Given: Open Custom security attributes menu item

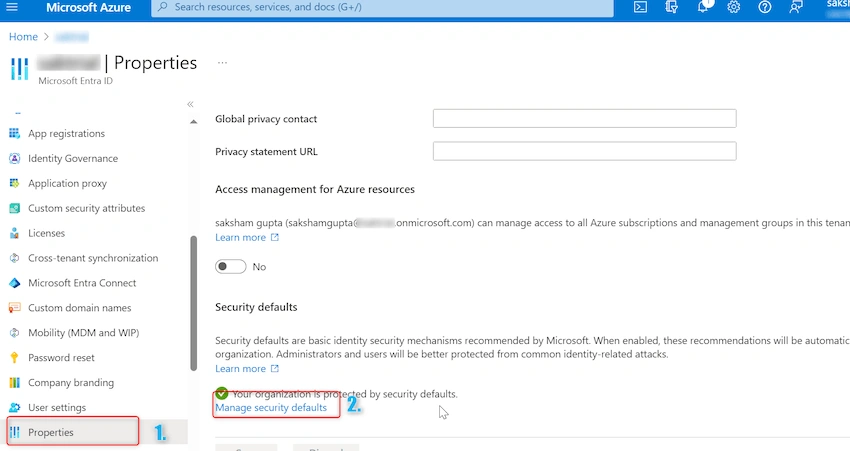Looking at the screenshot, I should tap(87, 208).
